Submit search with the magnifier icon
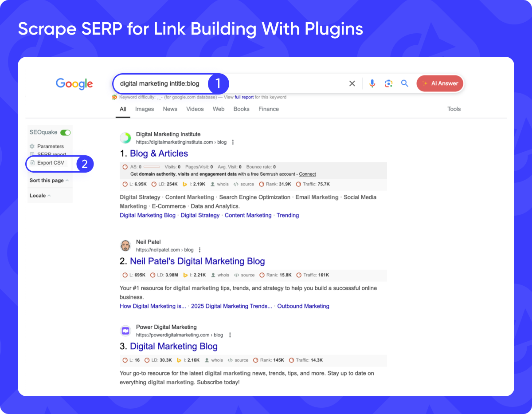The width and height of the screenshot is (532, 414). [404, 83]
